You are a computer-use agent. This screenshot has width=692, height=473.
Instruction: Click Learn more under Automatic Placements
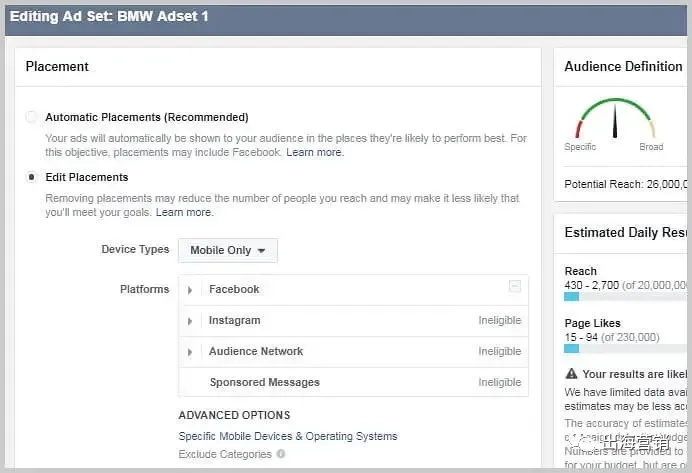click(315, 152)
